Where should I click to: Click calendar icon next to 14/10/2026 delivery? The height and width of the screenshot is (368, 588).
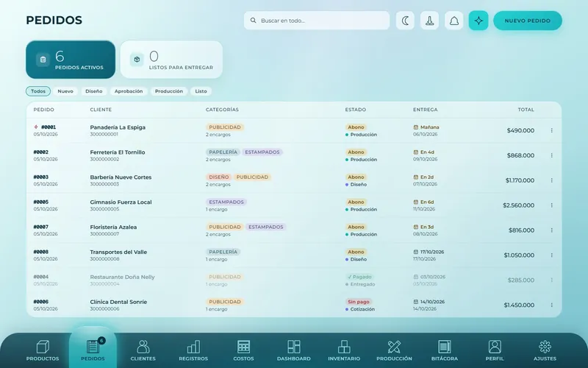tap(415, 302)
